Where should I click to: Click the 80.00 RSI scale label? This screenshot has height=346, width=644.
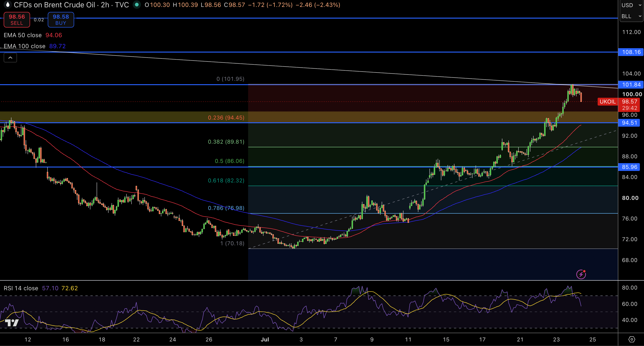click(x=630, y=288)
